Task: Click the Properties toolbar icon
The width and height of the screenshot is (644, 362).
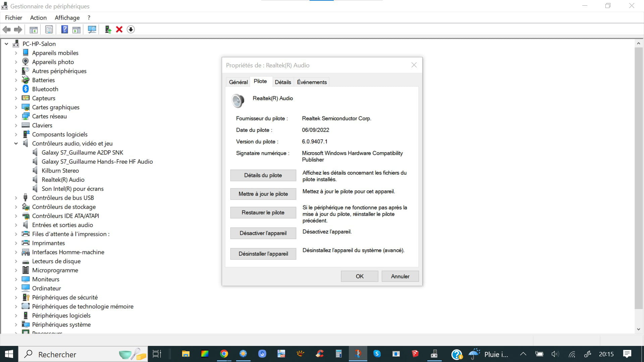Action: [49, 29]
